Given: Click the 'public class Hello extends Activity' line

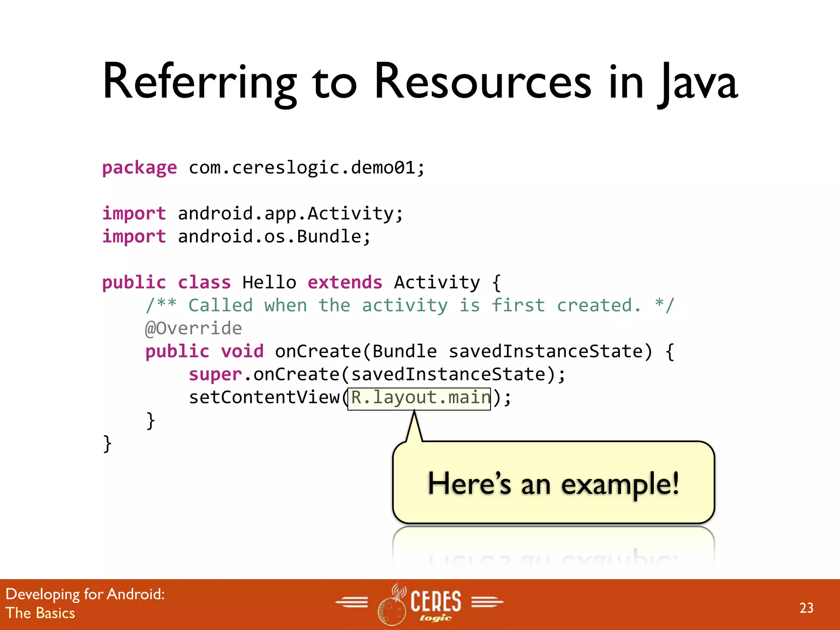Looking at the screenshot, I should pyautogui.click(x=301, y=283).
